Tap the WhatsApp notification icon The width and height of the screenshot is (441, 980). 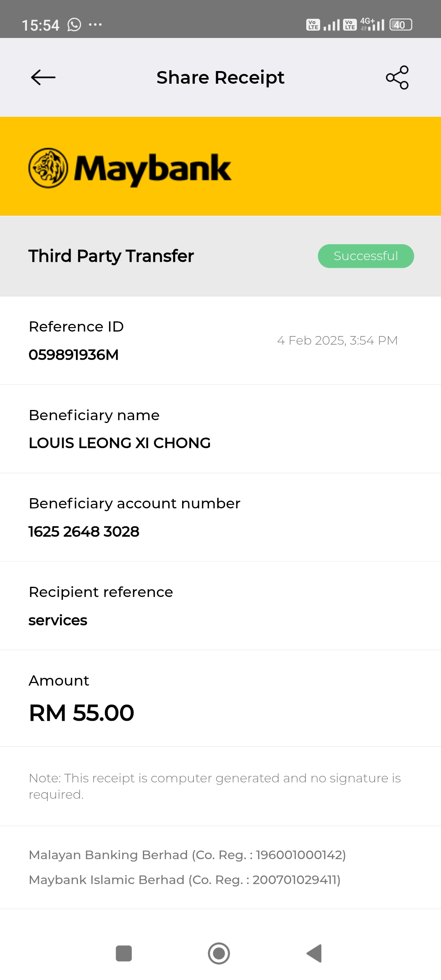coord(74,25)
